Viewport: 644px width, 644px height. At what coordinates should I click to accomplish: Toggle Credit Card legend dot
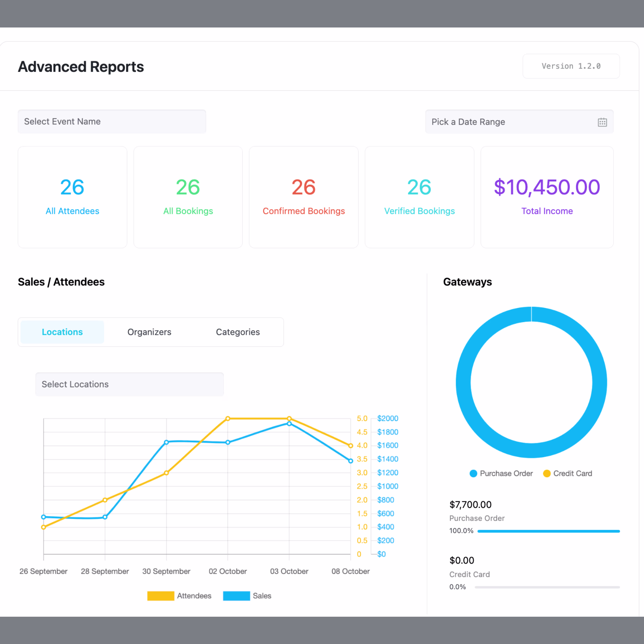547,473
